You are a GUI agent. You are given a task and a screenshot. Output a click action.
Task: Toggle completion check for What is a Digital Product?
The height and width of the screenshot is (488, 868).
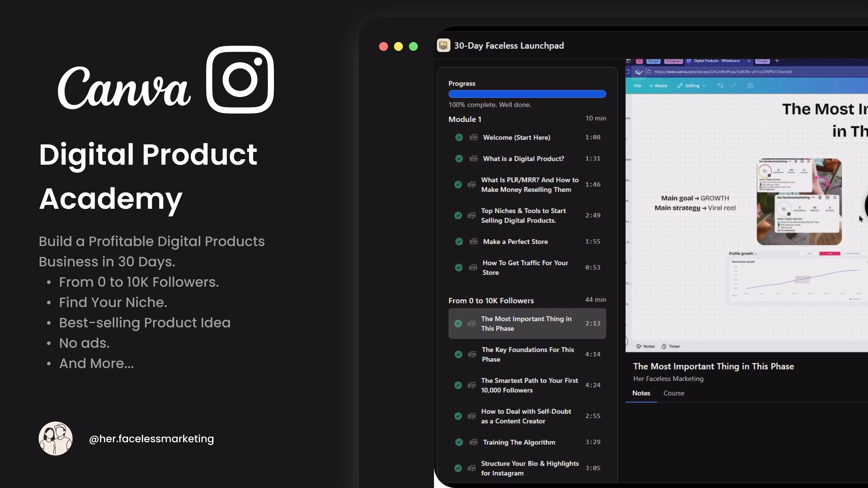pos(459,159)
